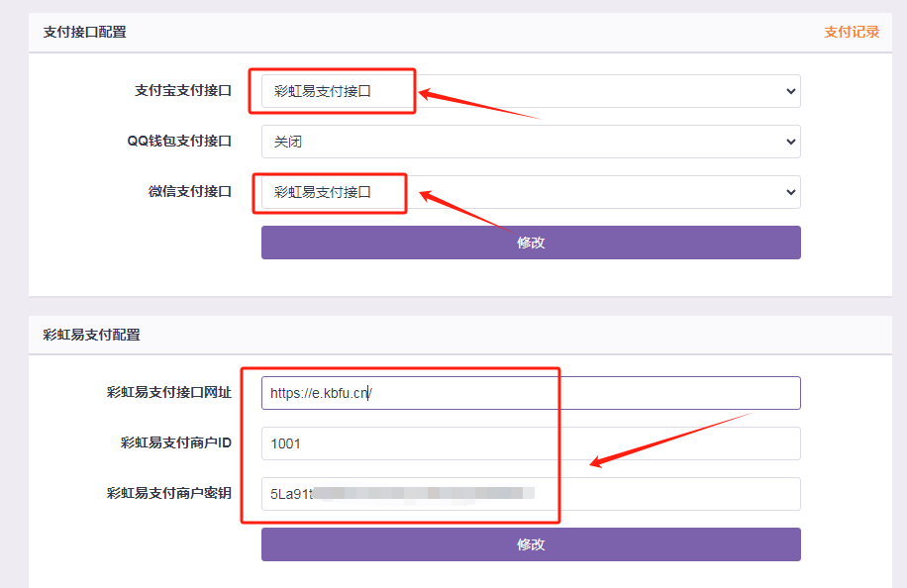Click the dropdown arrow beside 关闭

coord(789,142)
